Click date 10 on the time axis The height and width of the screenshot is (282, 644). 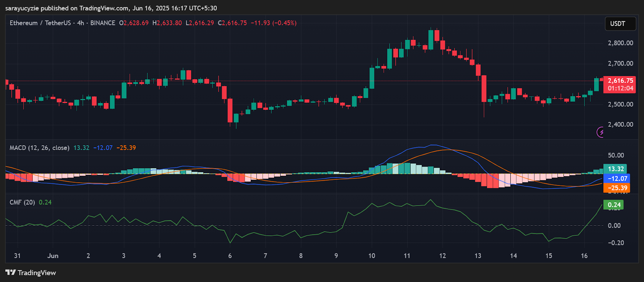coord(372,256)
